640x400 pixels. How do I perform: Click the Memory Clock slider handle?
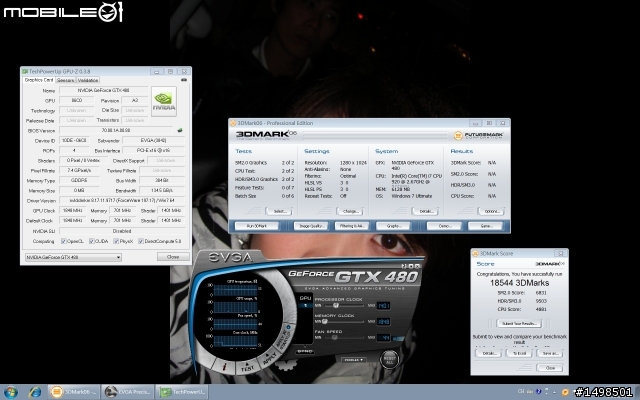coord(324,322)
